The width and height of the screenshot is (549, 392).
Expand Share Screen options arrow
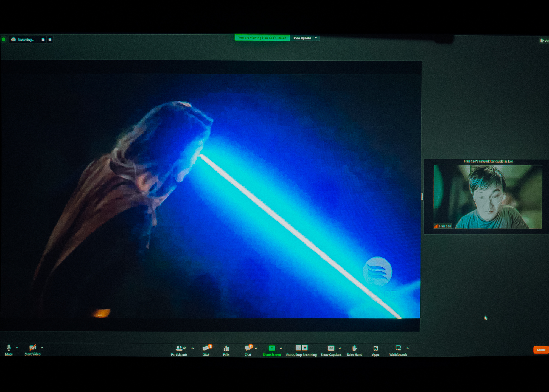click(x=281, y=348)
